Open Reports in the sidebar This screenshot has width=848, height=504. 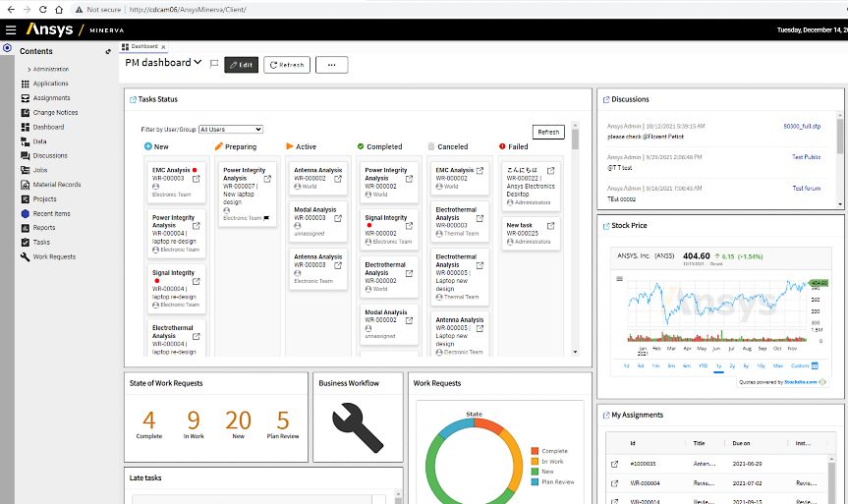click(44, 228)
